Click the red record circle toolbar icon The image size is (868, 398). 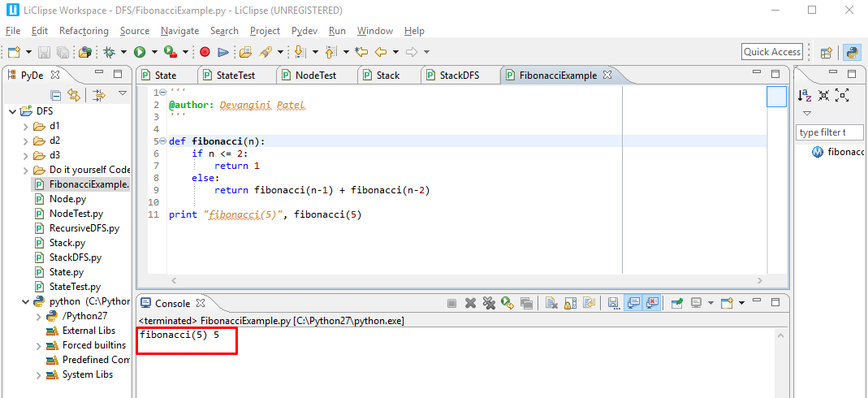coord(205,52)
